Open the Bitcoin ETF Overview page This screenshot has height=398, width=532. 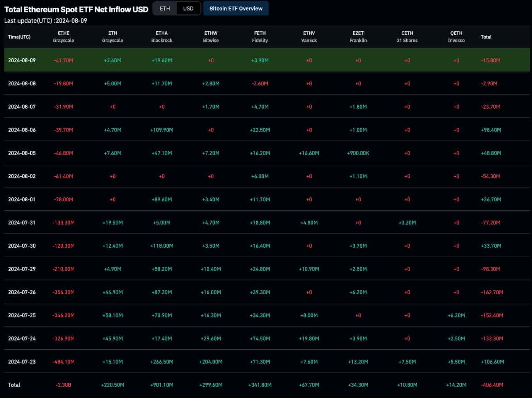[x=236, y=8]
